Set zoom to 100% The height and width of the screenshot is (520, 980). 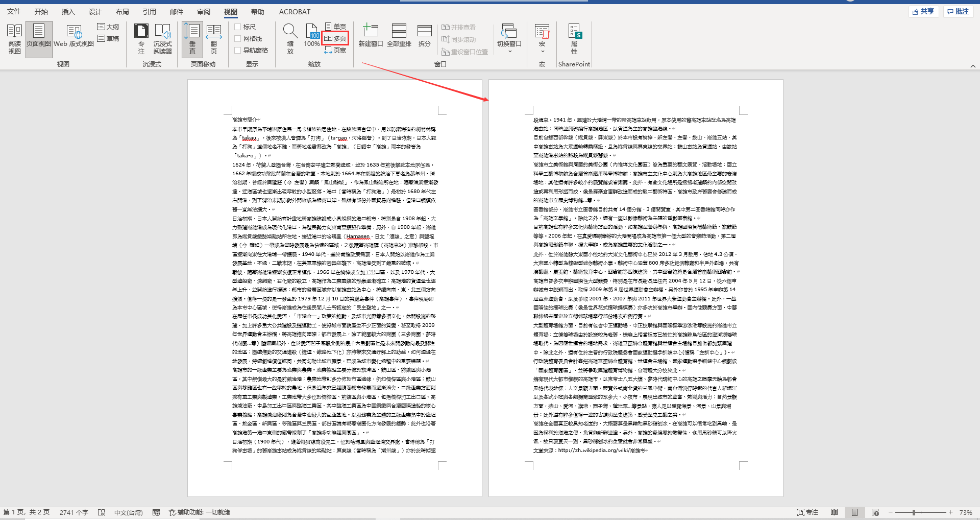click(312, 36)
